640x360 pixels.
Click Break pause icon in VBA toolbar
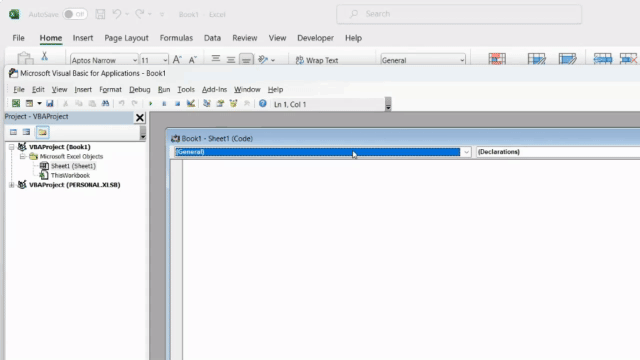pos(164,104)
